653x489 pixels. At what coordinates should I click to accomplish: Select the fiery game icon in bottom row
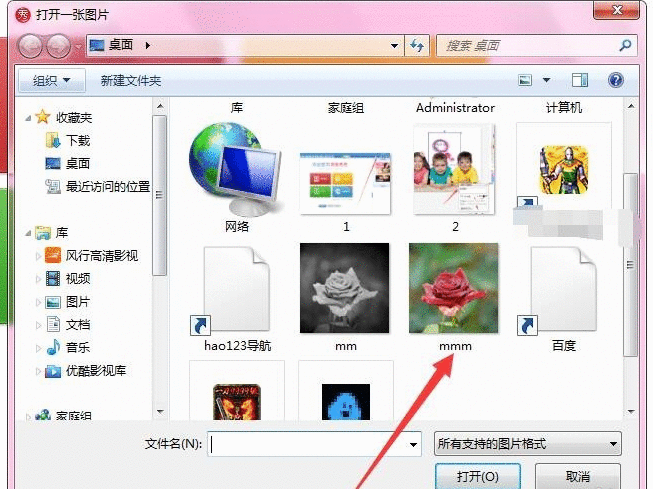coord(237,402)
